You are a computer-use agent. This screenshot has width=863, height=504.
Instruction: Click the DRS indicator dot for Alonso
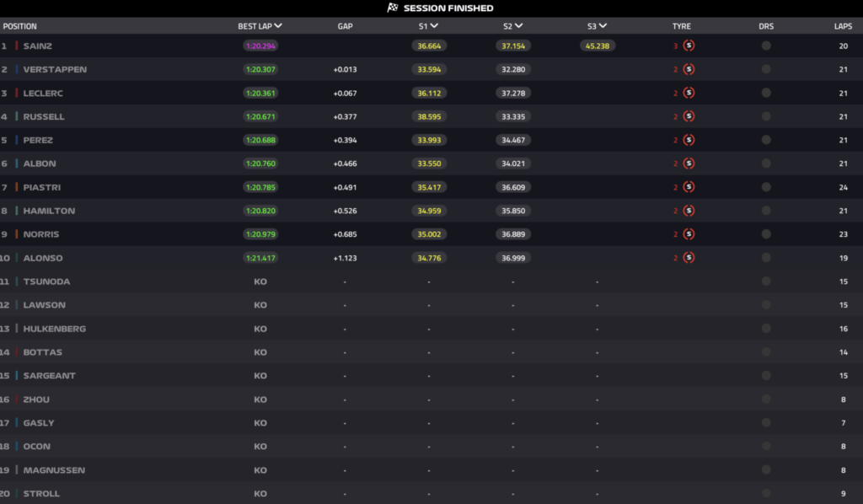[766, 258]
